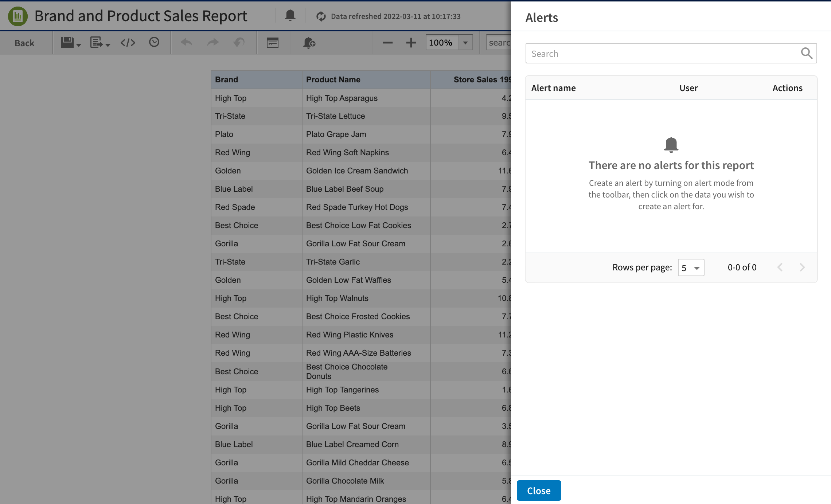This screenshot has width=831, height=504.
Task: Select Tri-State Lettuce cell
Action: (x=366, y=116)
